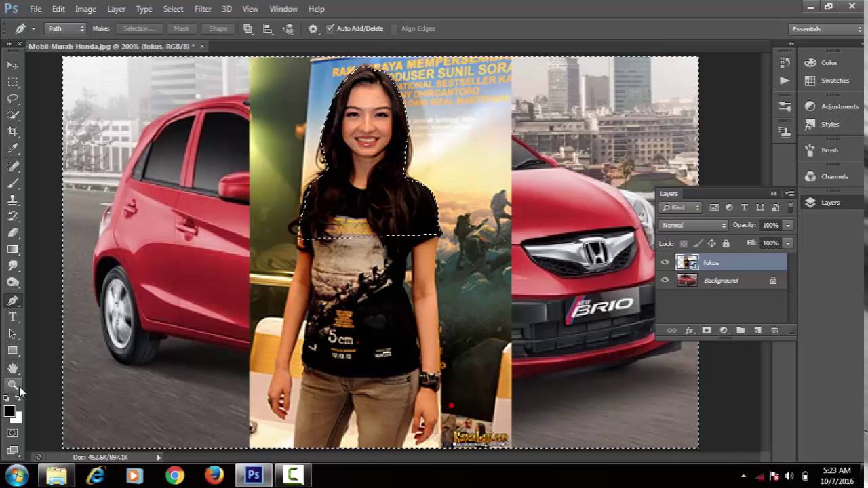This screenshot has width=868, height=488.
Task: Open the Layer menu
Action: (116, 9)
